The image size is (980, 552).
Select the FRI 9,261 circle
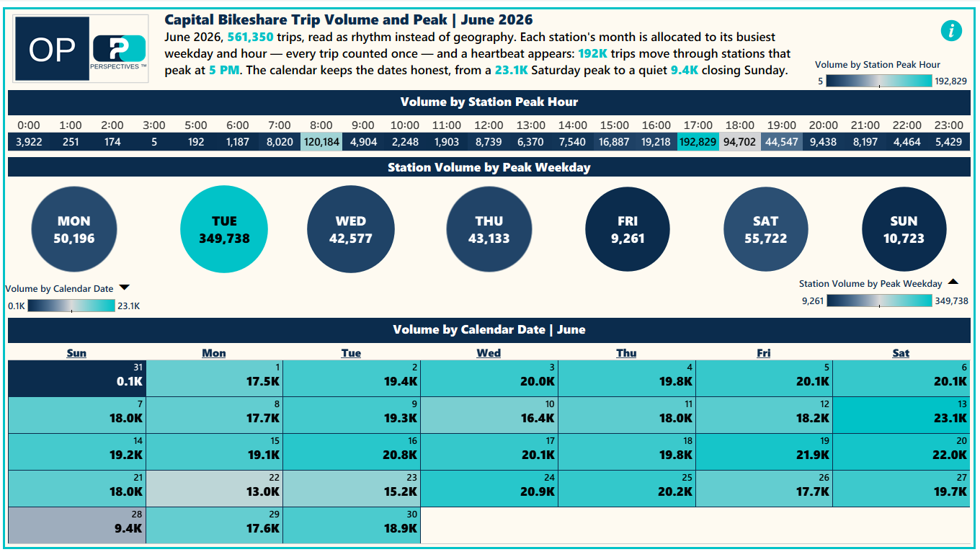(x=628, y=229)
